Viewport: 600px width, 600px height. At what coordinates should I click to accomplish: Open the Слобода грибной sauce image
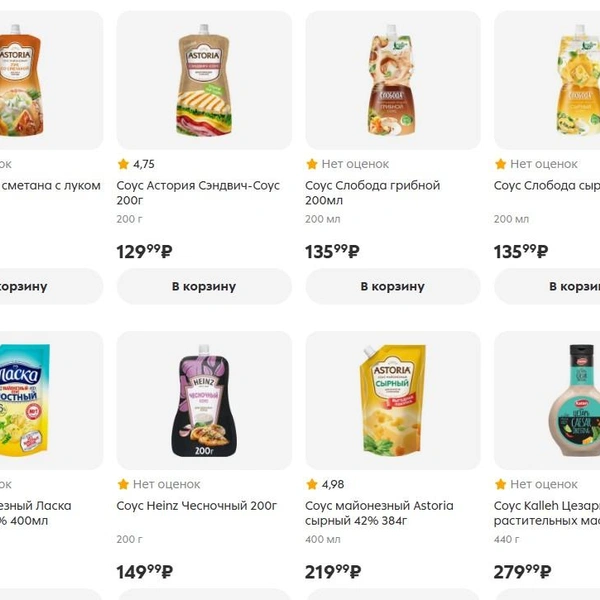[393, 80]
